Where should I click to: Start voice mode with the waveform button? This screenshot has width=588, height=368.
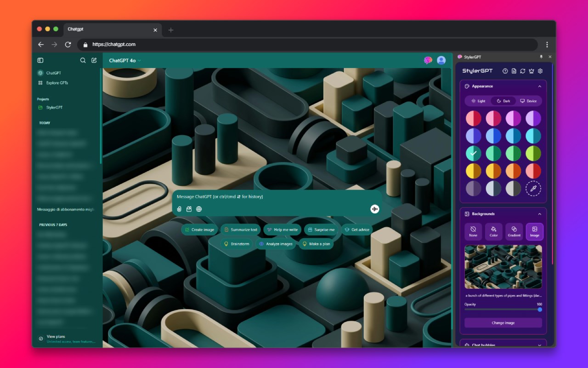(x=375, y=209)
